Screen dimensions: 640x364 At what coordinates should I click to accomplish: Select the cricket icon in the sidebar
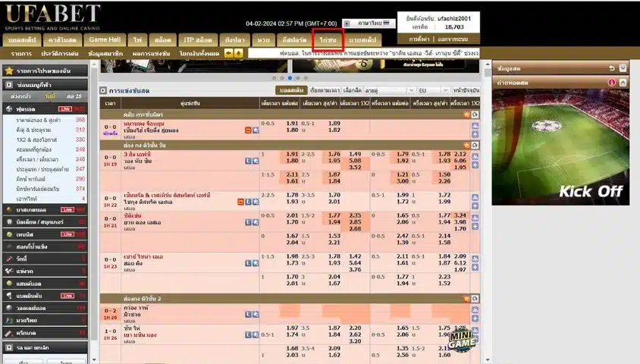pyautogui.click(x=9, y=333)
